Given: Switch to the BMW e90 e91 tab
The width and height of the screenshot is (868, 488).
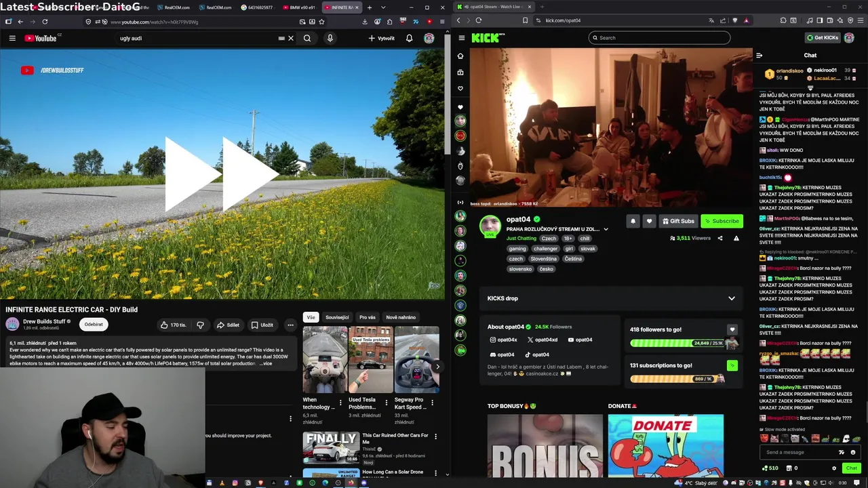Looking at the screenshot, I should pyautogui.click(x=299, y=7).
